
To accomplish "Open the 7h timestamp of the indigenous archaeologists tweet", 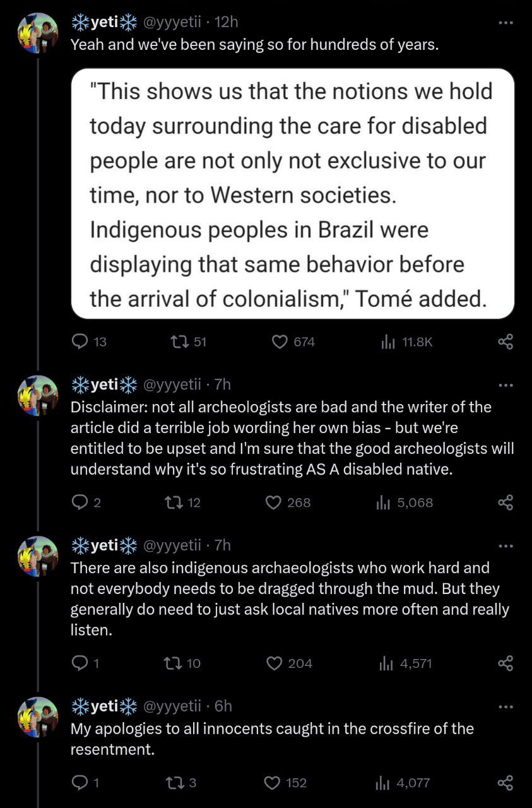I will [223, 545].
